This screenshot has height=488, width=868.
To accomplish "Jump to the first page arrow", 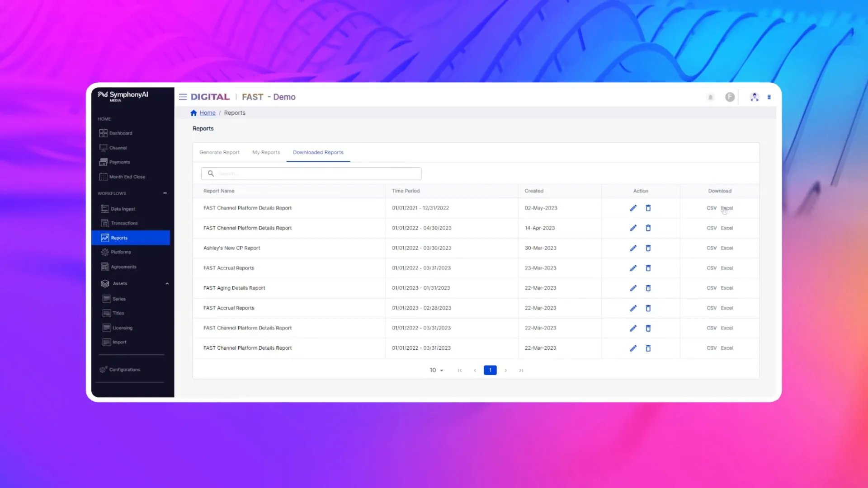I will (x=460, y=371).
